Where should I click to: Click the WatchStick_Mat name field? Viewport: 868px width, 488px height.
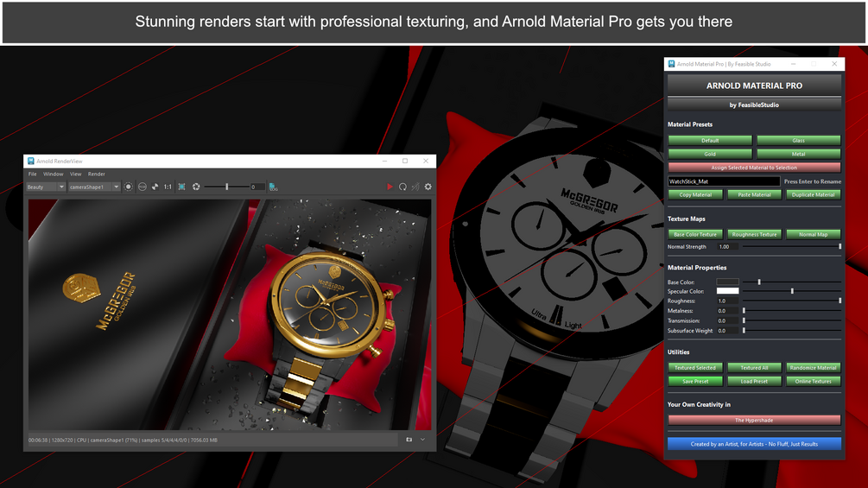point(724,181)
